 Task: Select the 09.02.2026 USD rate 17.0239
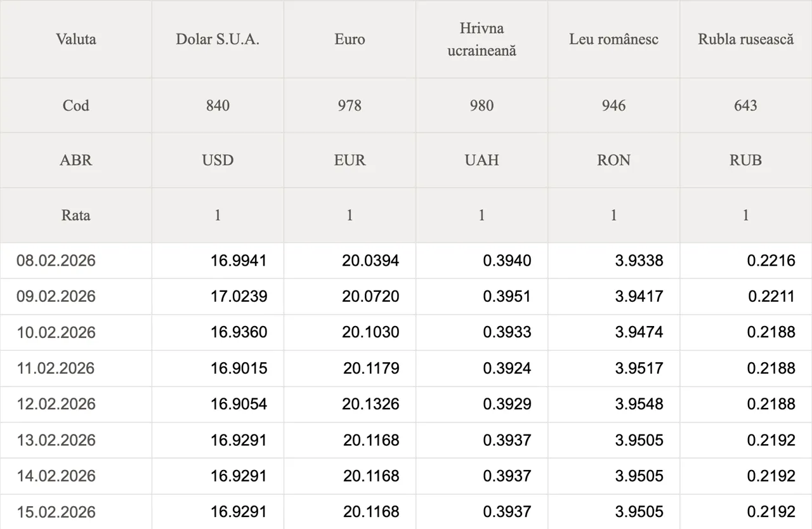coord(239,297)
